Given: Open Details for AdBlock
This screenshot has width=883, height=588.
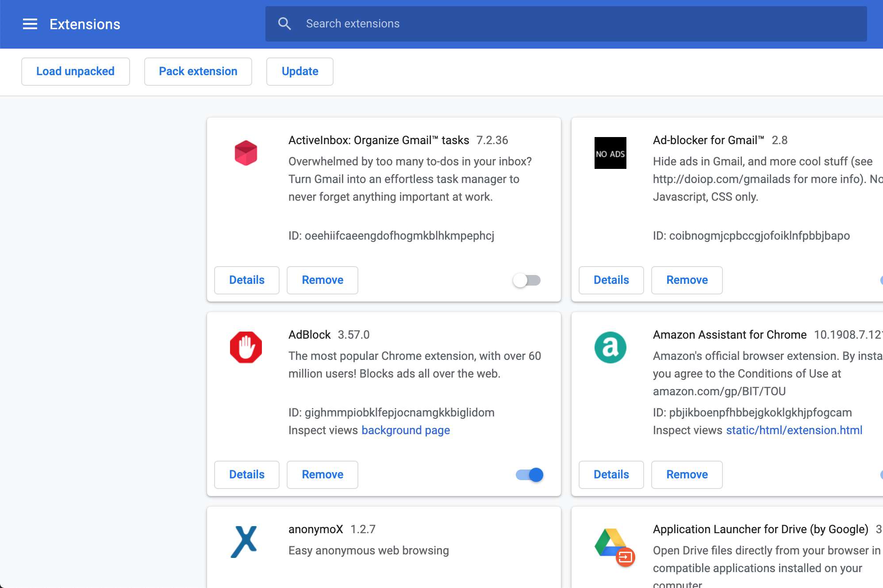Looking at the screenshot, I should (247, 475).
